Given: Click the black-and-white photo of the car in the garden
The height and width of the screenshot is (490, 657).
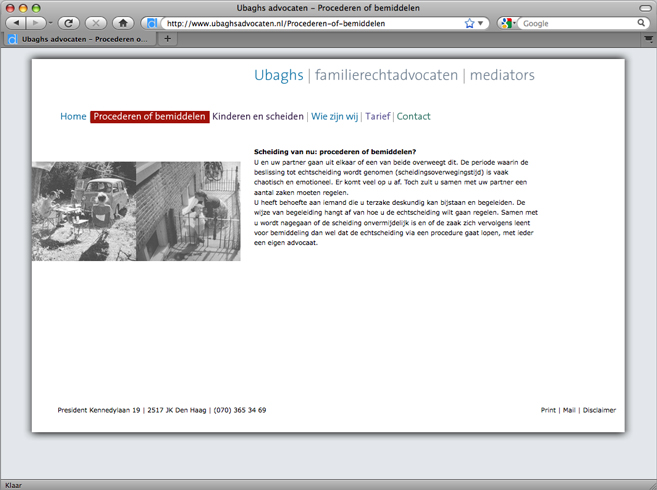Looking at the screenshot, I should click(84, 211).
